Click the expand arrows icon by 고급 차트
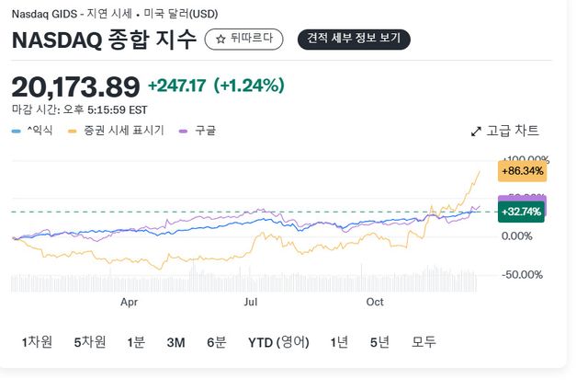The width and height of the screenshot is (588, 390). 476,131
